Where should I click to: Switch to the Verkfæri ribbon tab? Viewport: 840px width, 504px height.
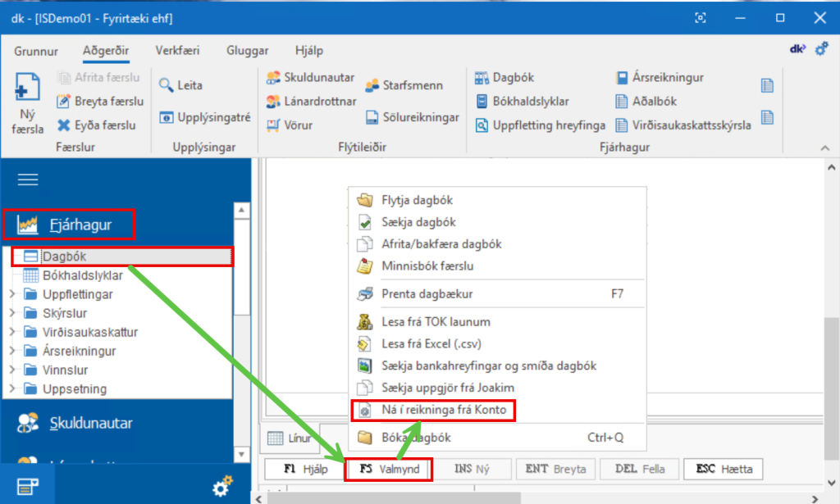click(x=177, y=51)
